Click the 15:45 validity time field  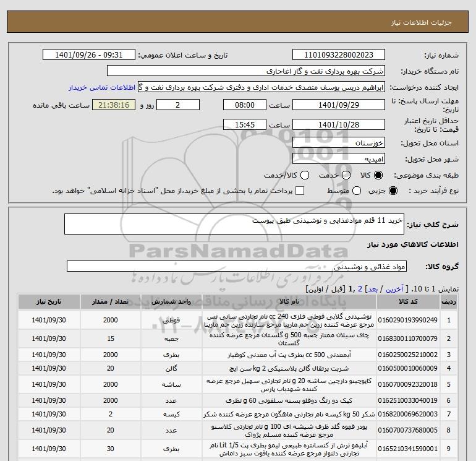(245, 124)
